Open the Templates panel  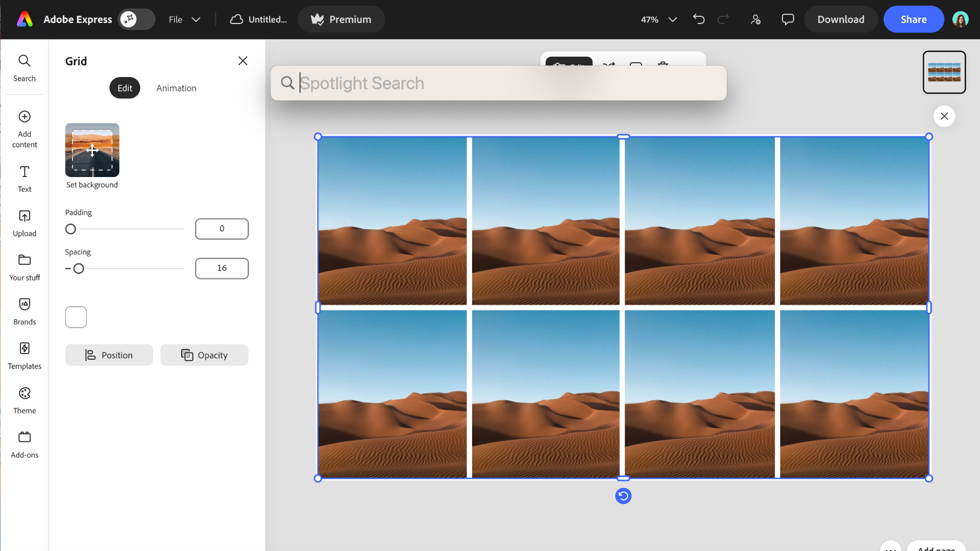click(x=24, y=356)
